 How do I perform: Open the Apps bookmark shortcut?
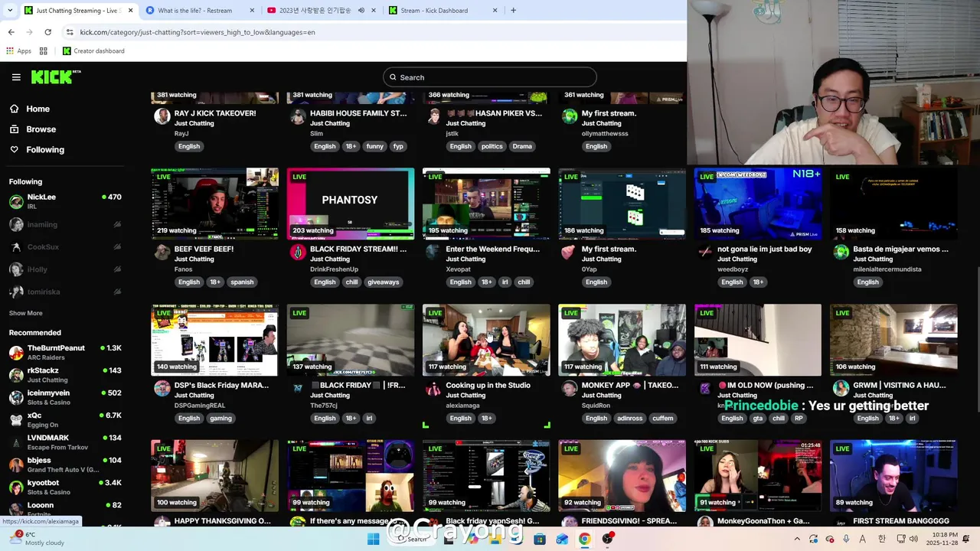click(18, 51)
